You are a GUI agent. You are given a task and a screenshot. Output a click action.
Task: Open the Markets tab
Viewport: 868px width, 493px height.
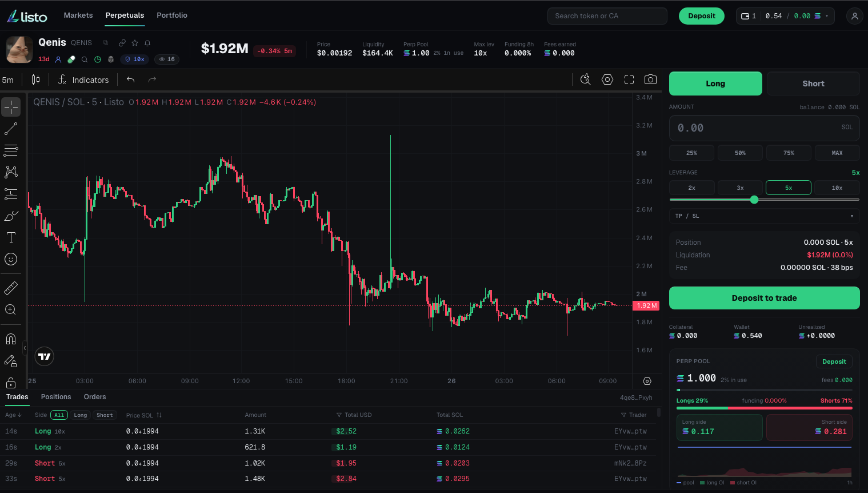coord(78,15)
